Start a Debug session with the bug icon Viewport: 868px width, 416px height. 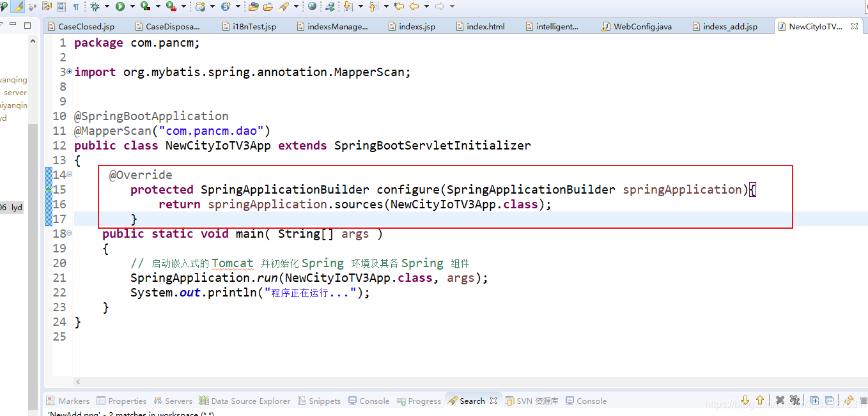95,6
